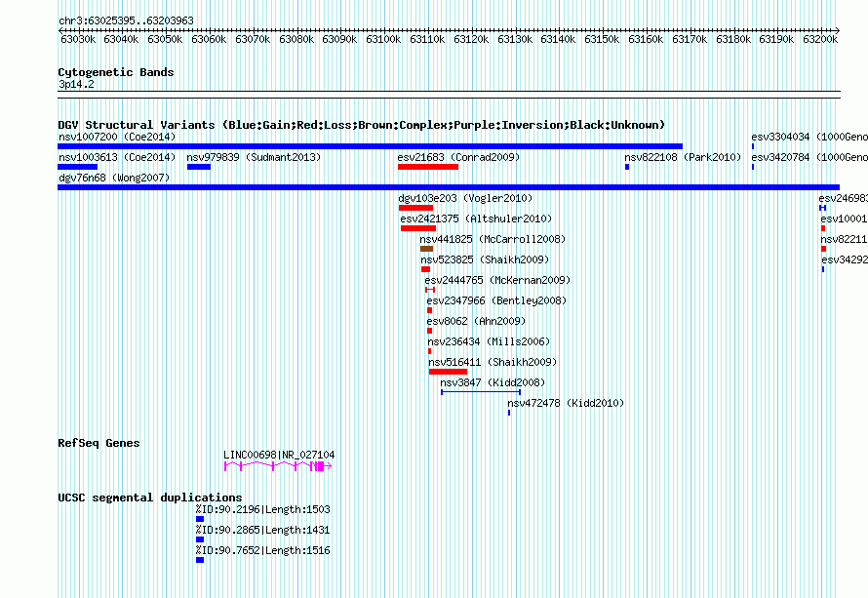Click the RefSeq Genes track title
Viewport: 868px width, 598px height.
tap(99, 443)
